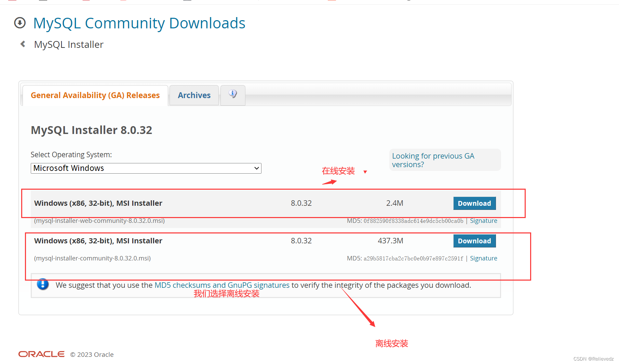Image resolution: width=619 pixels, height=364 pixels.
Task: Open Signature link for mysql-installer-community-8.0.32.0.msi
Action: 483,258
